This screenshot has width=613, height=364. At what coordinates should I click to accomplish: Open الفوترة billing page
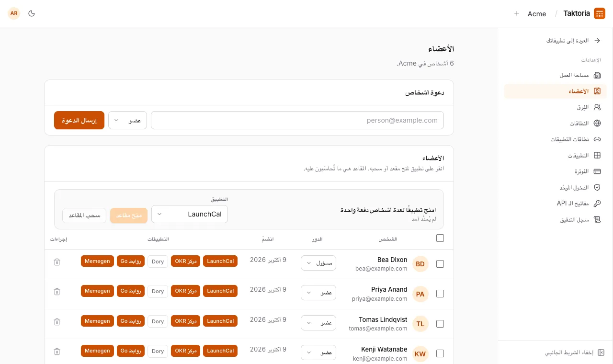[x=555, y=171]
